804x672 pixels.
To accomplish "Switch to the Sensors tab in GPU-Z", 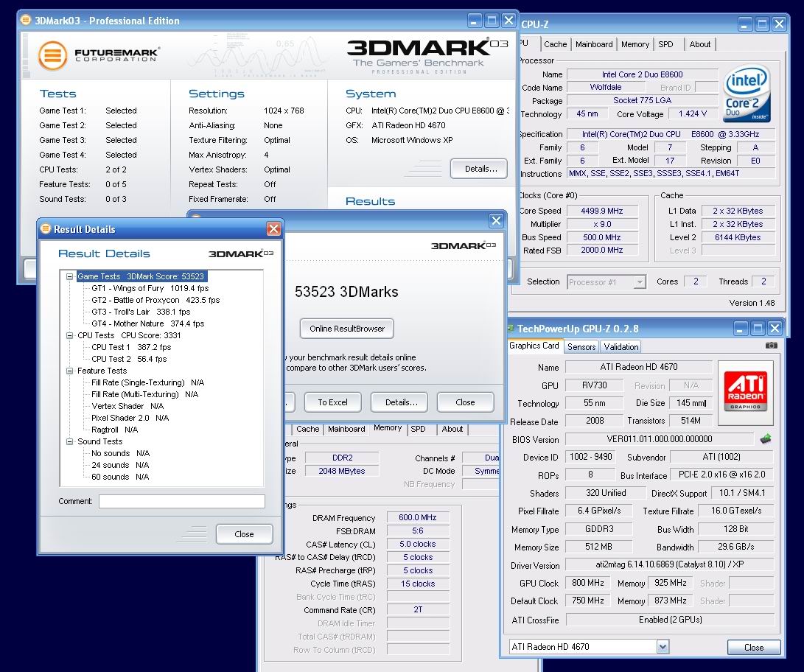I will tap(581, 347).
